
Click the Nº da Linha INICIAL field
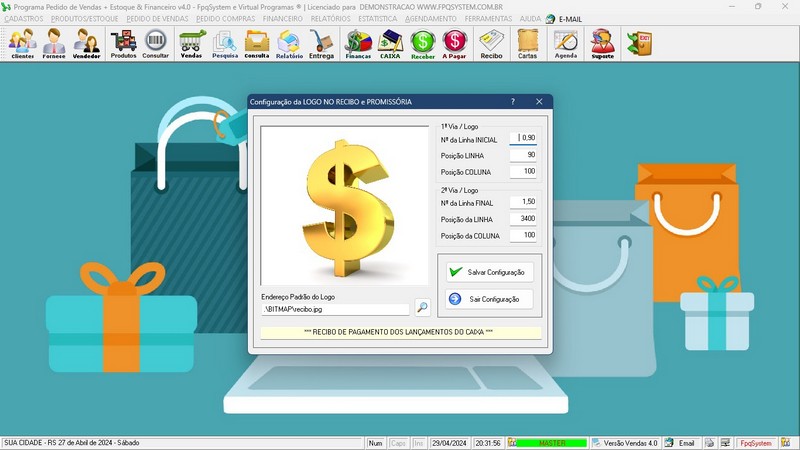(x=523, y=138)
